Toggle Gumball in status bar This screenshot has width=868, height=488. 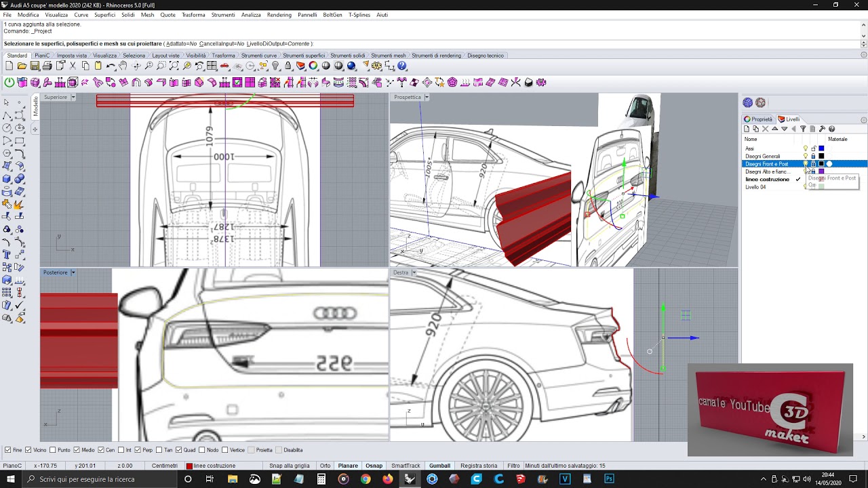point(439,466)
